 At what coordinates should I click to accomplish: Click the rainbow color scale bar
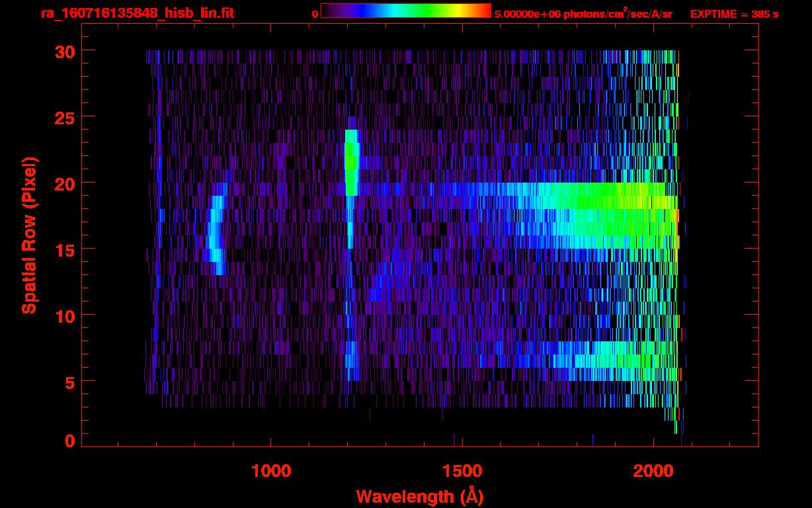click(x=406, y=11)
